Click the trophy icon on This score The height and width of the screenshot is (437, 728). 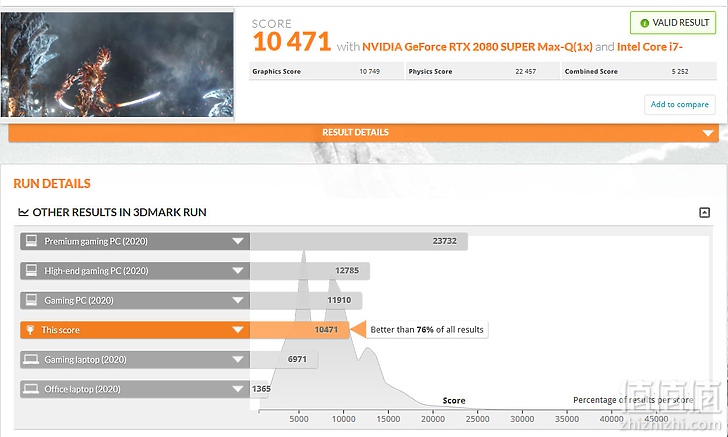click(30, 330)
